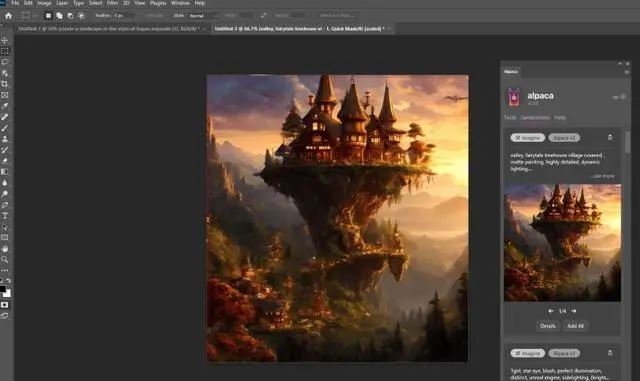The image size is (640, 381).
Task: Select the Zoom tool
Action: pyautogui.click(x=4, y=259)
